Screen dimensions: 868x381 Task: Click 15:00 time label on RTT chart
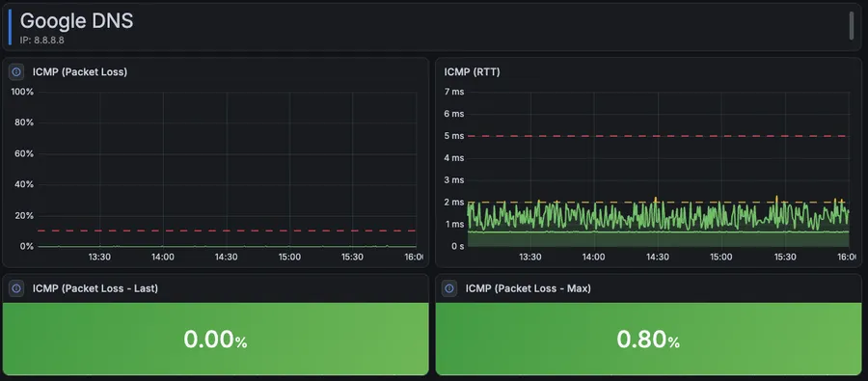(x=721, y=257)
